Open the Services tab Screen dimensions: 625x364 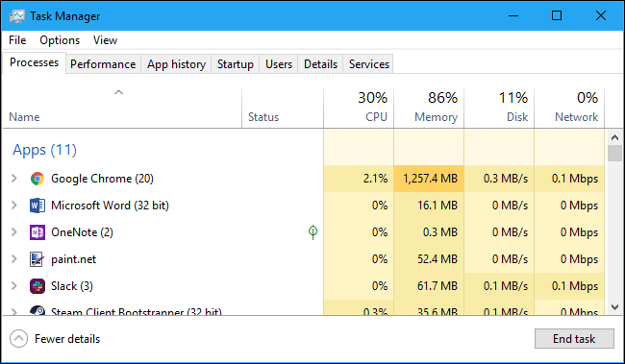tap(369, 64)
